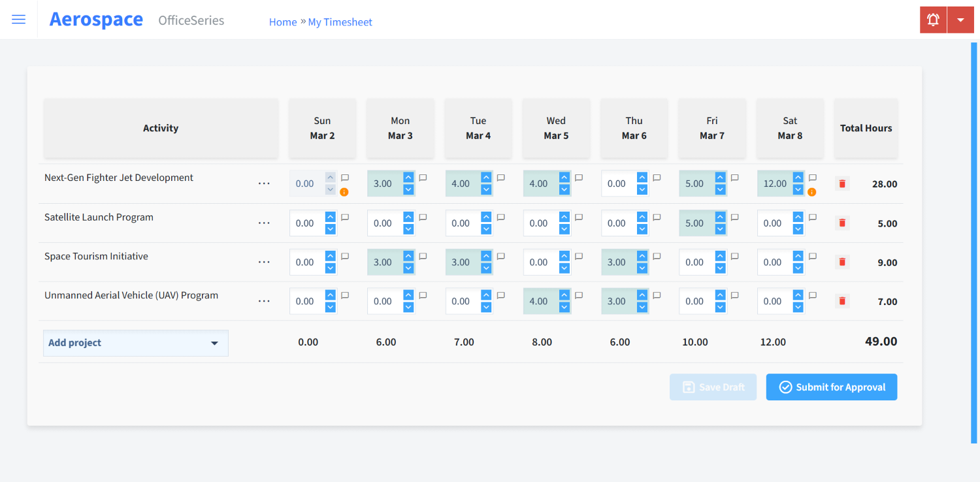Open comment bubble for Space Tourism Thursday entry
This screenshot has width=980, height=482.
click(657, 255)
